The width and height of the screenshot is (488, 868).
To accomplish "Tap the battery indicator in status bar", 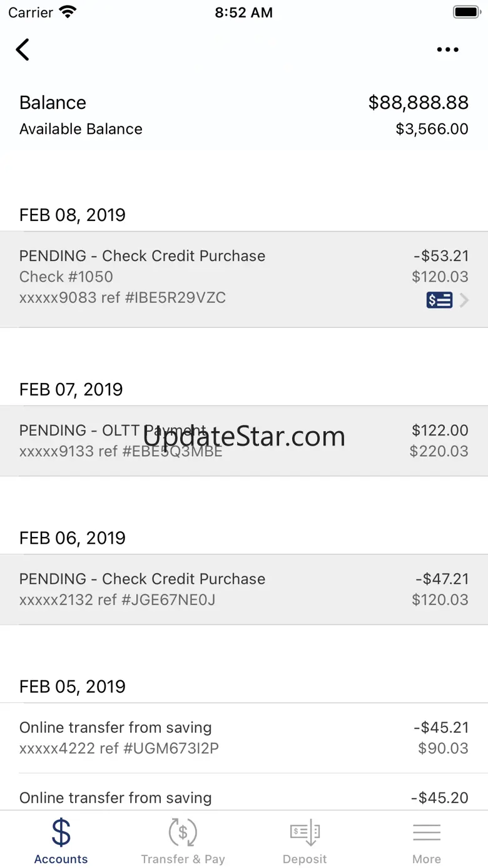I will tap(466, 12).
